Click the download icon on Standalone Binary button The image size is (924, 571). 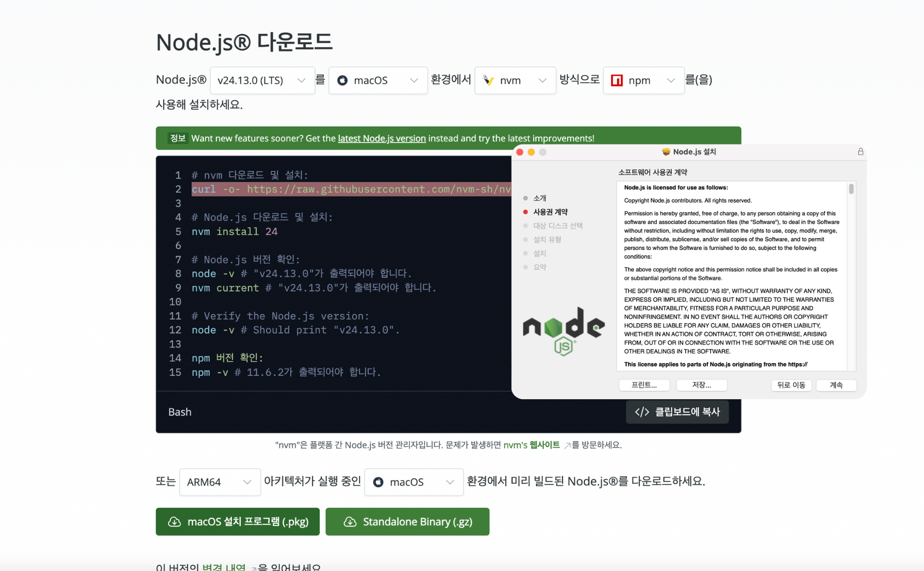click(350, 522)
